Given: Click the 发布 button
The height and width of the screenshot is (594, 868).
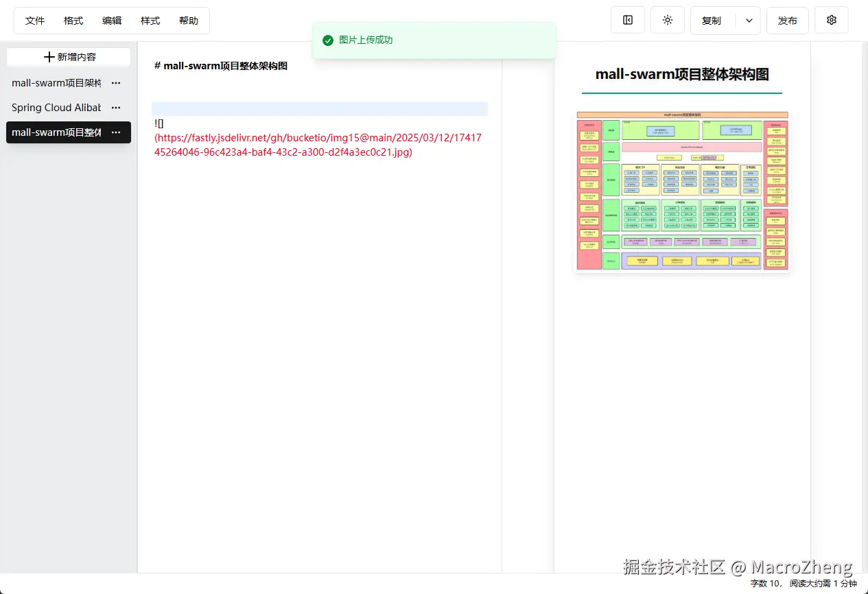Looking at the screenshot, I should [x=788, y=21].
